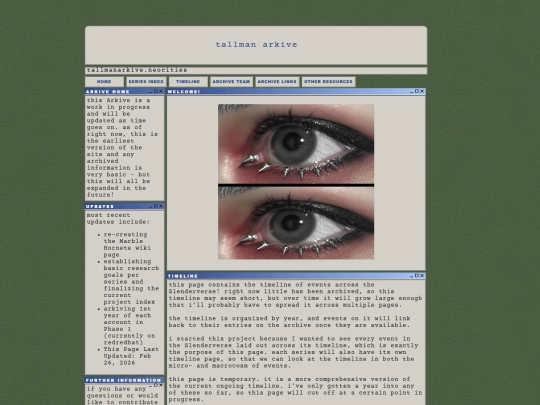The image size is (540, 405).
Task: Go to the SERIES INDEX page
Action: [x=146, y=82]
